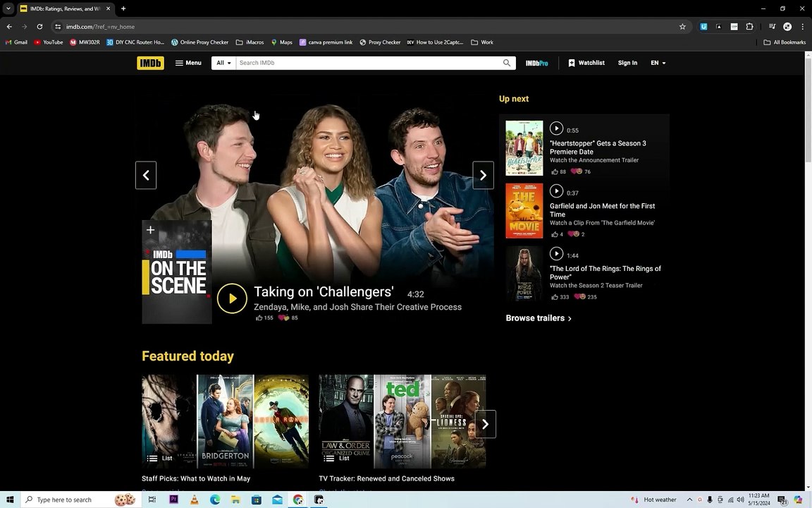812x508 pixels.
Task: Focus the Search IMDb input field
Action: pos(368,63)
